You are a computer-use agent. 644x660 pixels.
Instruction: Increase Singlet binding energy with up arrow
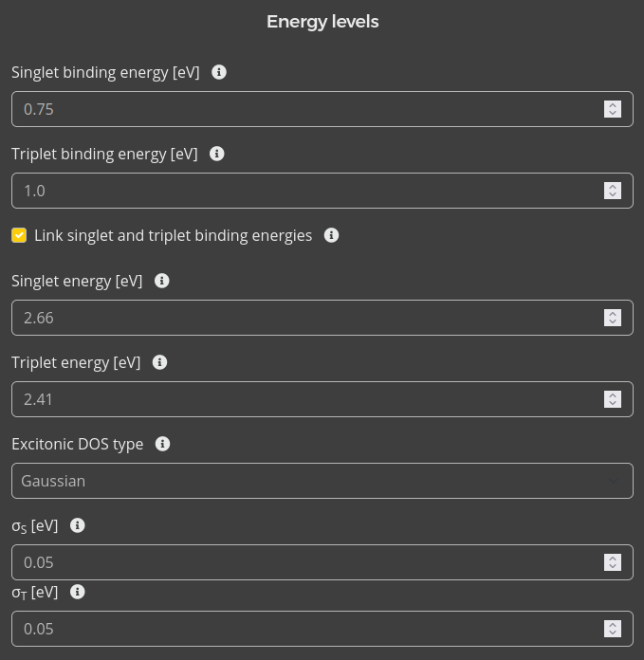click(x=613, y=104)
